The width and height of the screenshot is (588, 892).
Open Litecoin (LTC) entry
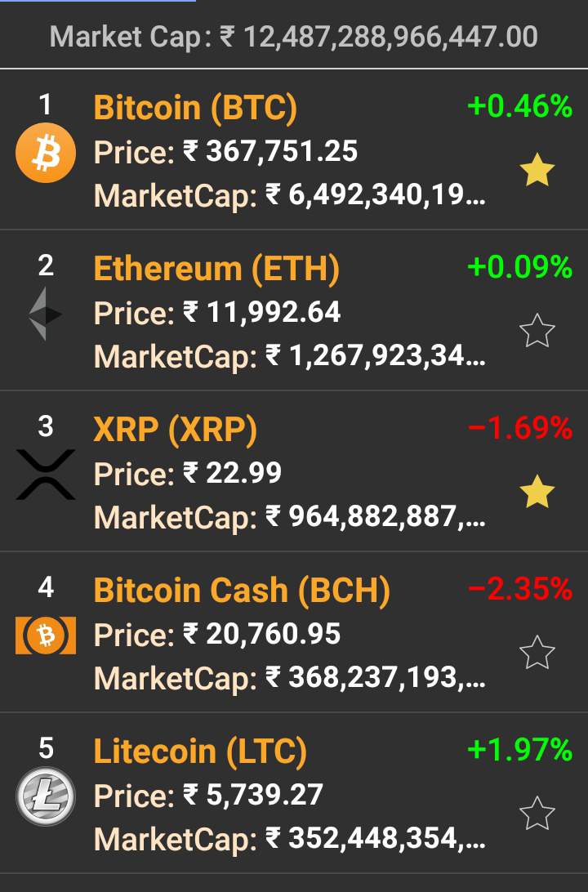pyautogui.click(x=200, y=752)
